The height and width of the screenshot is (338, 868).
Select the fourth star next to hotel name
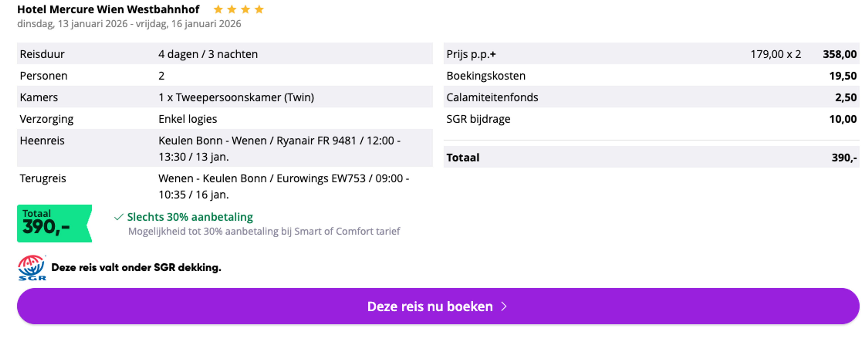tap(260, 9)
